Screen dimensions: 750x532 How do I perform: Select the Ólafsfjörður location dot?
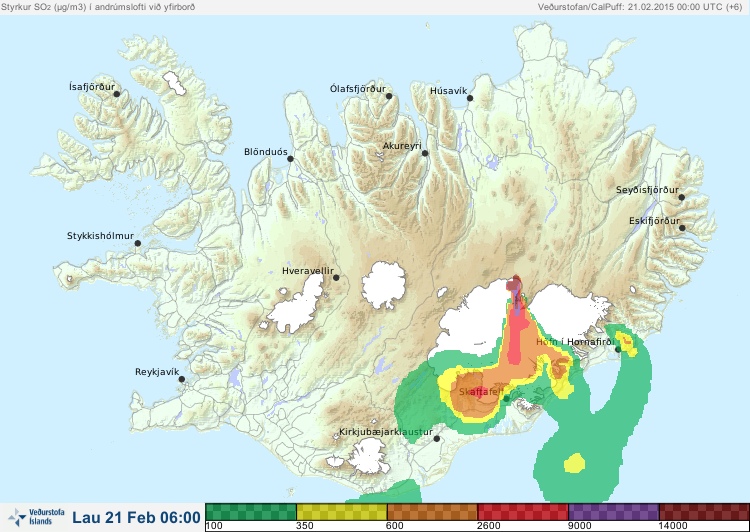pos(389,96)
